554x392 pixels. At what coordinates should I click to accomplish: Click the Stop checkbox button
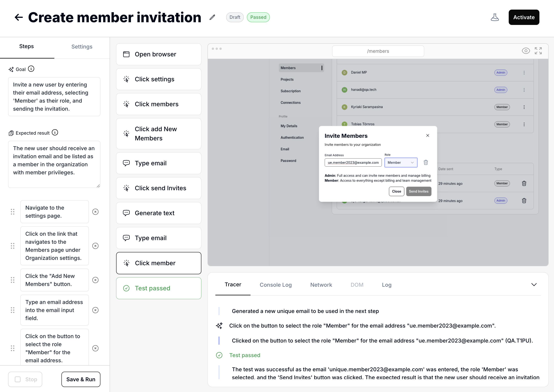pyautogui.click(x=25, y=379)
